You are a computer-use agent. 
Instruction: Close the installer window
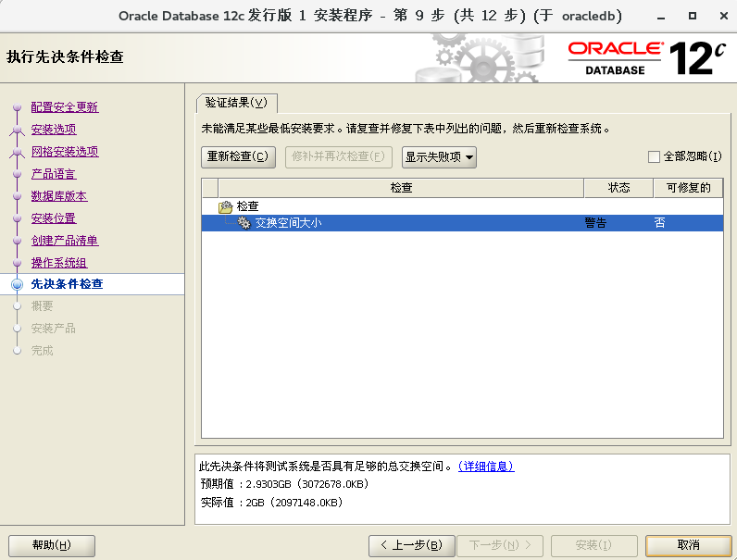[x=724, y=16]
